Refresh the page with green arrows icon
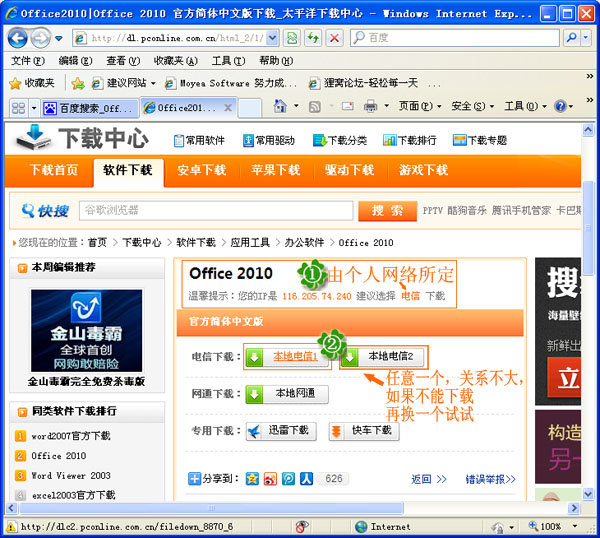Screen dimensions: 600x538 pos(313,38)
